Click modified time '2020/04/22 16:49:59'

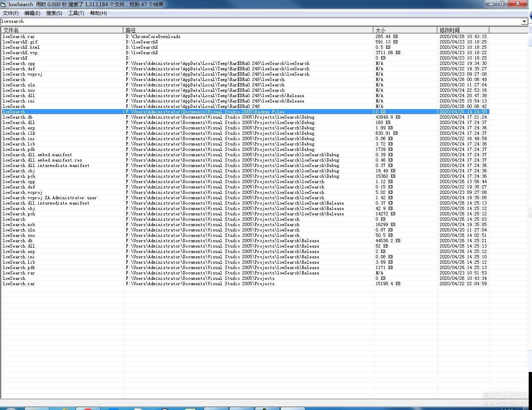463,138
